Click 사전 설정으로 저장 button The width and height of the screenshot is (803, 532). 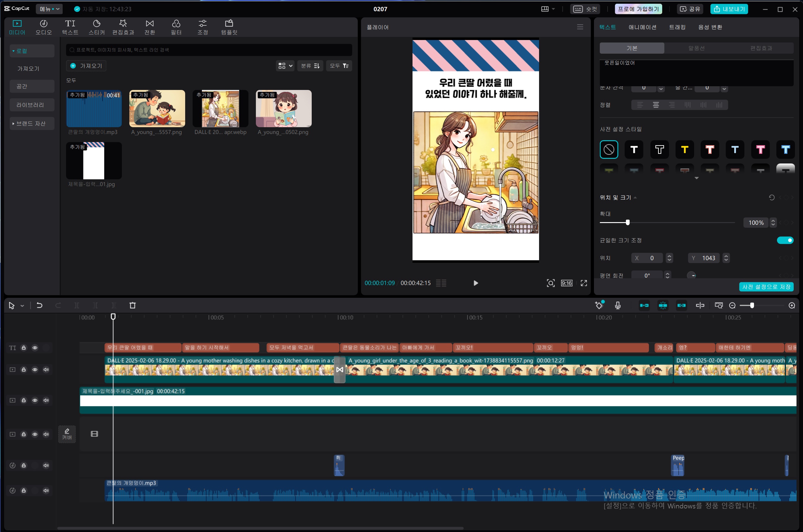[766, 287]
